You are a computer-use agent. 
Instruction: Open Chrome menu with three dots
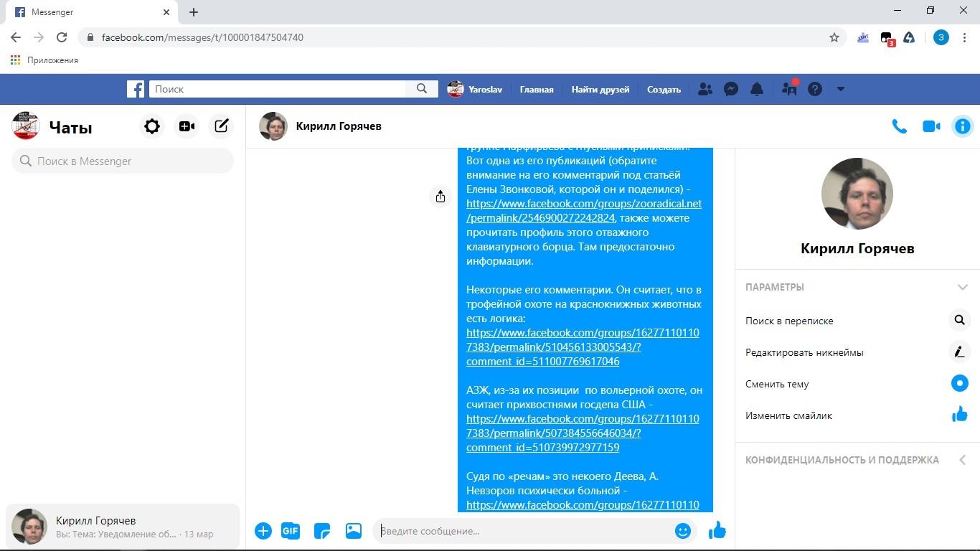(x=964, y=37)
